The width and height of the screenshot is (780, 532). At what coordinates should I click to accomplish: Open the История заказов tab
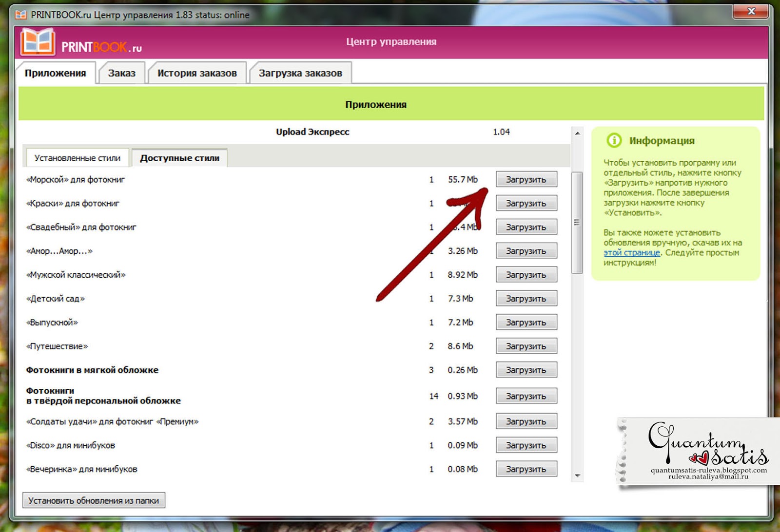pyautogui.click(x=197, y=73)
